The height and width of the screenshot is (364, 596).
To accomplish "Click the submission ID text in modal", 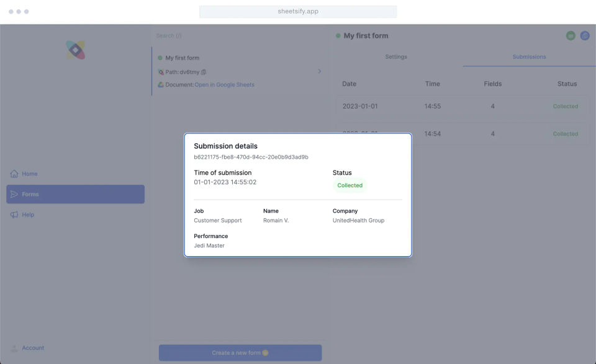I will point(251,157).
